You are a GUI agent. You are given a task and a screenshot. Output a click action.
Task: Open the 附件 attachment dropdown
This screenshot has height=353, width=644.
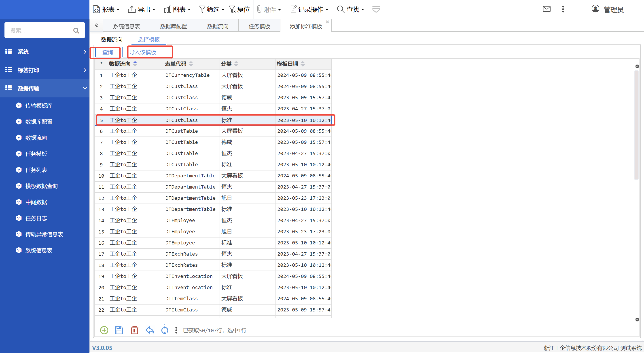pyautogui.click(x=269, y=9)
